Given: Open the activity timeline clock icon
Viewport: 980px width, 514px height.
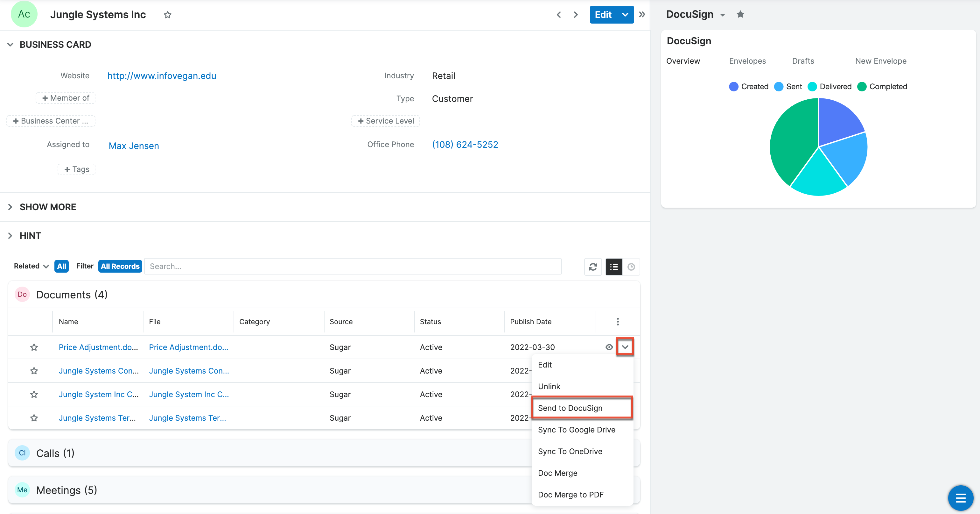Looking at the screenshot, I should coord(631,267).
